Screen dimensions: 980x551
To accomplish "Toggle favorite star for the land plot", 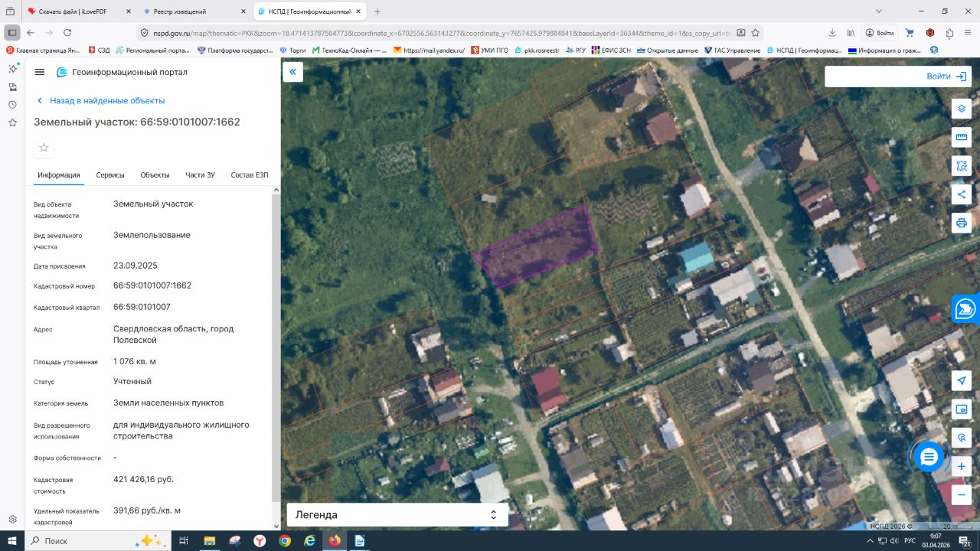I will [x=44, y=148].
